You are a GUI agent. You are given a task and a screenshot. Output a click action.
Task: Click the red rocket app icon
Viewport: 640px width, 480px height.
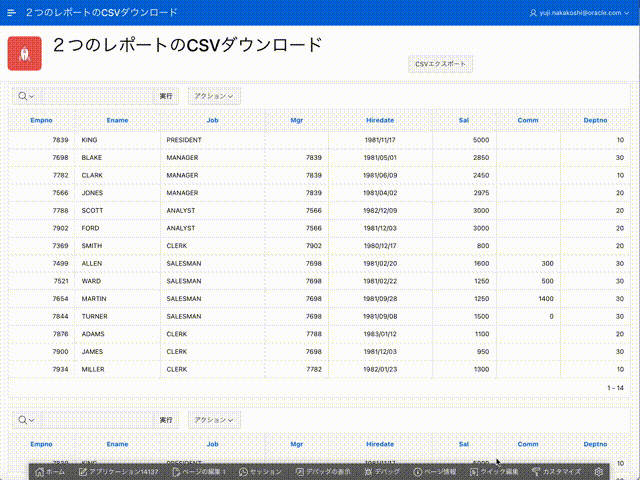click(24, 53)
